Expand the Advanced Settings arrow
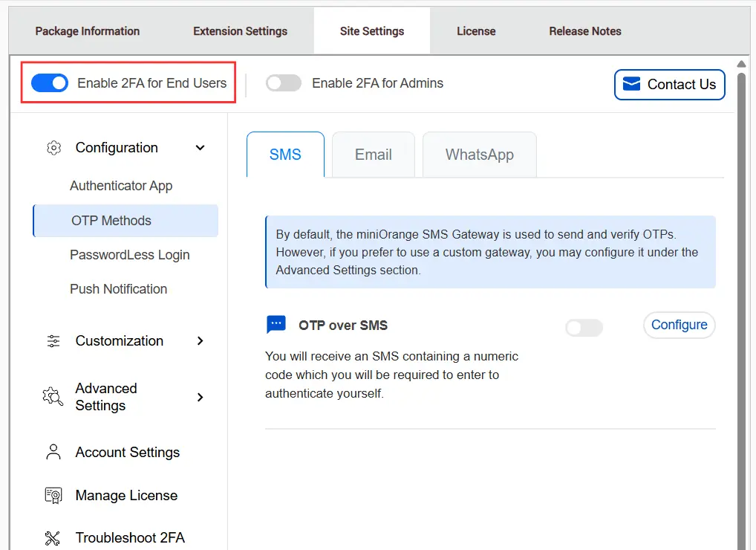This screenshot has width=756, height=550. [200, 397]
